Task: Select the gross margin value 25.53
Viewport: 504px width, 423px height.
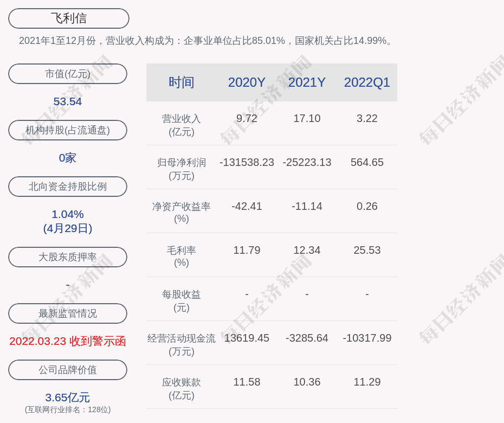Action: [367, 250]
